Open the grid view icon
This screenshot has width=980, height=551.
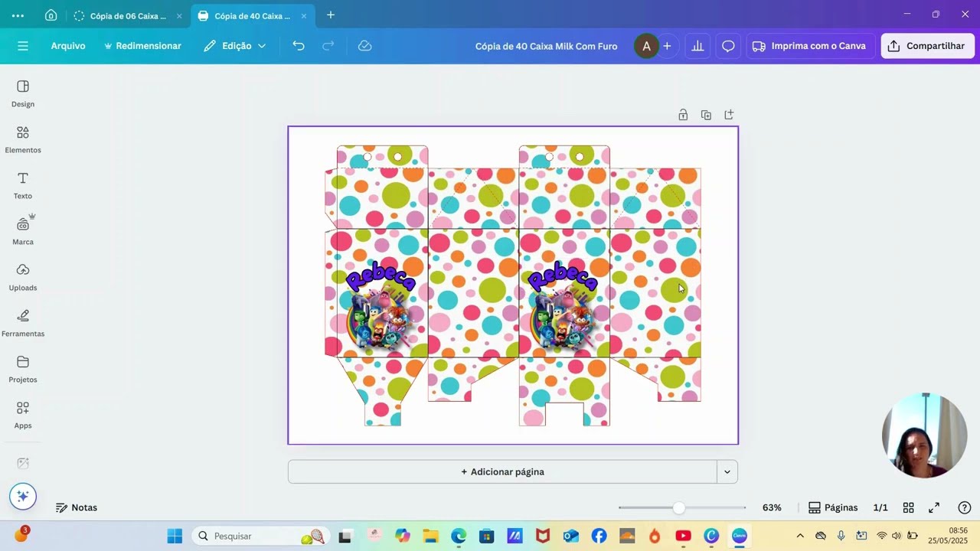[908, 507]
